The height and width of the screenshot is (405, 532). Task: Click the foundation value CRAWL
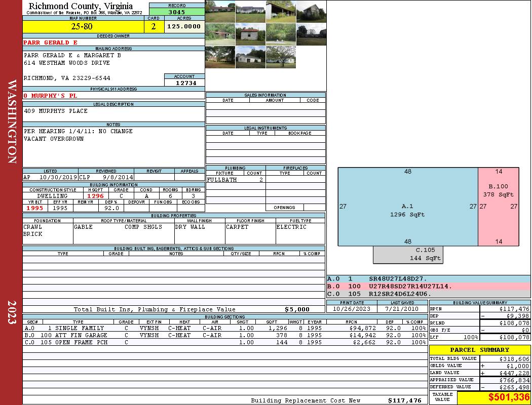click(x=32, y=227)
